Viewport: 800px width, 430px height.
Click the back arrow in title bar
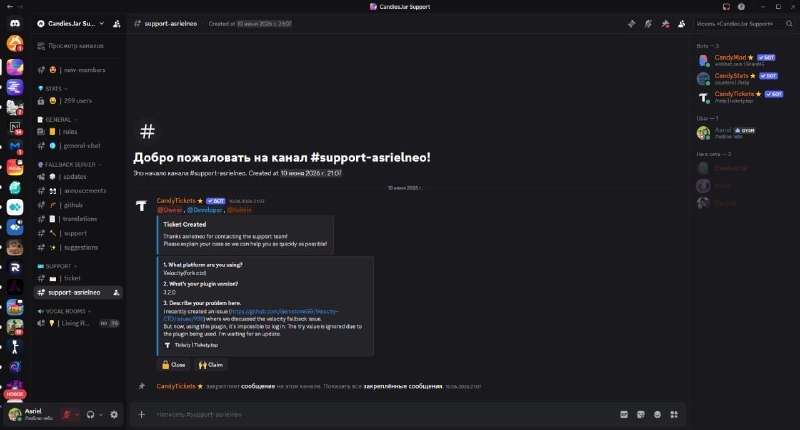click(x=10, y=7)
